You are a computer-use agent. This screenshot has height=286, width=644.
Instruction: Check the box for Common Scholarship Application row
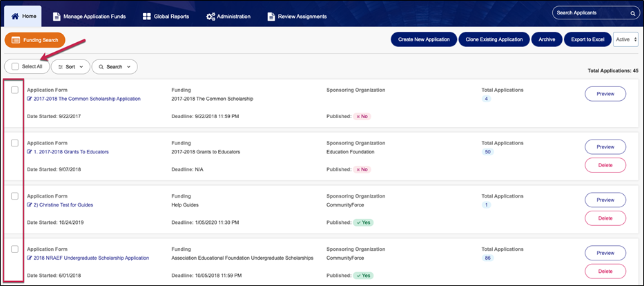tap(14, 90)
